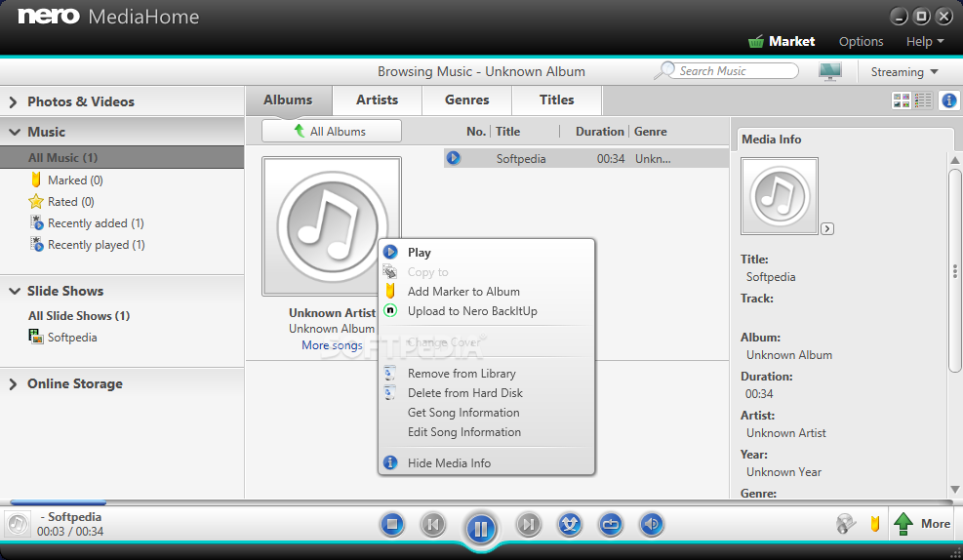This screenshot has height=560, width=963.
Task: Open the Market store
Action: pyautogui.click(x=791, y=41)
